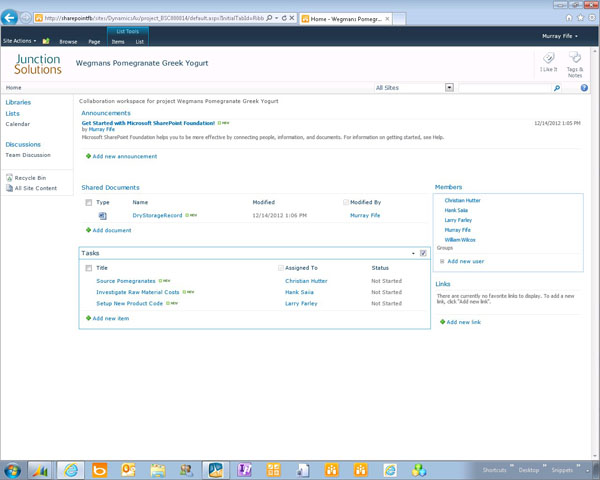The height and width of the screenshot is (480, 600).
Task: Open browser Tools gear icon
Action: [592, 18]
